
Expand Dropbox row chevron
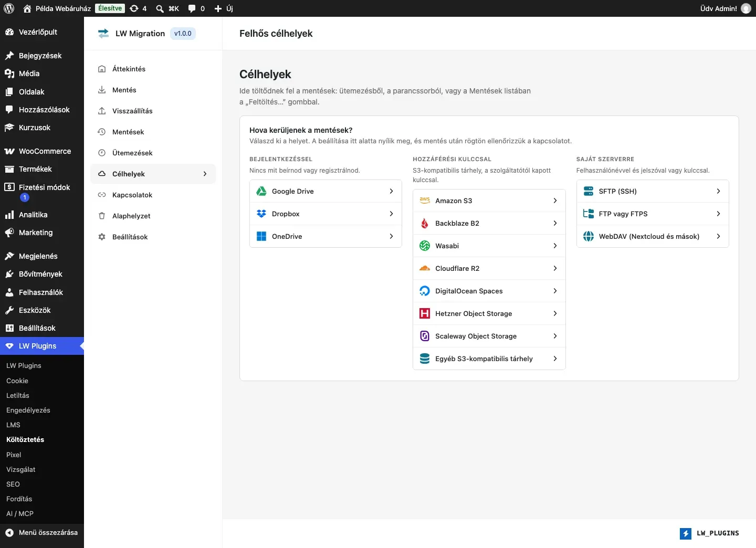(391, 214)
